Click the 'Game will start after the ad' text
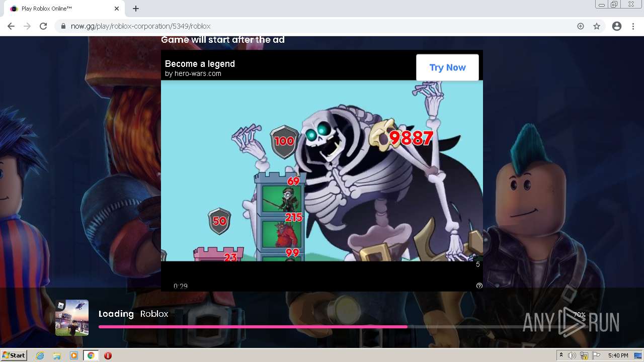The image size is (644, 362). click(223, 40)
